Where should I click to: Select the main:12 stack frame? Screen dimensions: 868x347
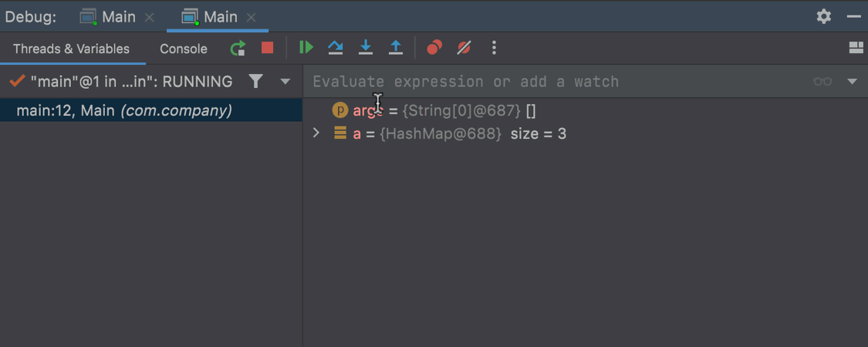123,110
